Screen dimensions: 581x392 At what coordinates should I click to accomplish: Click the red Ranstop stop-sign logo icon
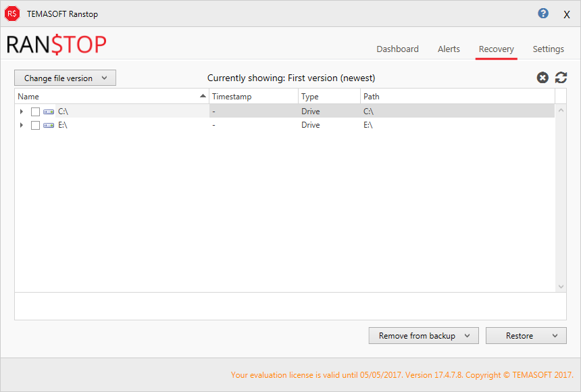click(x=12, y=14)
